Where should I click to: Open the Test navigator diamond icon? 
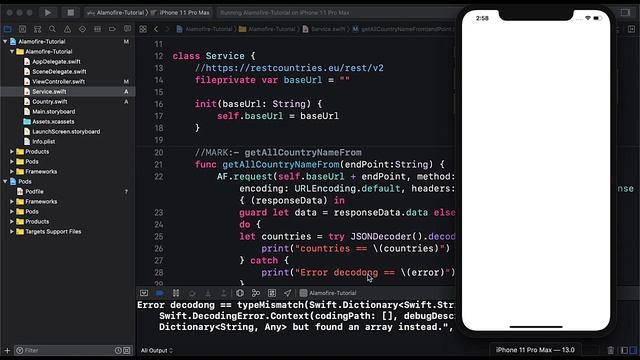click(82, 29)
